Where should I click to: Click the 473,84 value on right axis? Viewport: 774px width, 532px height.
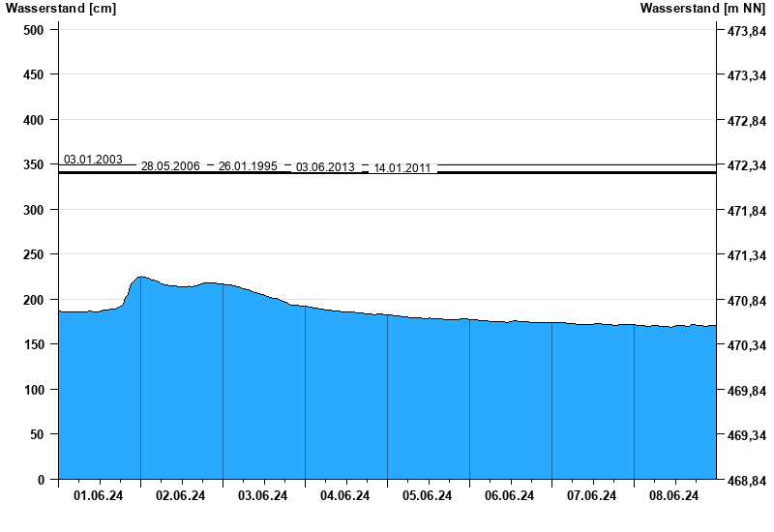747,31
